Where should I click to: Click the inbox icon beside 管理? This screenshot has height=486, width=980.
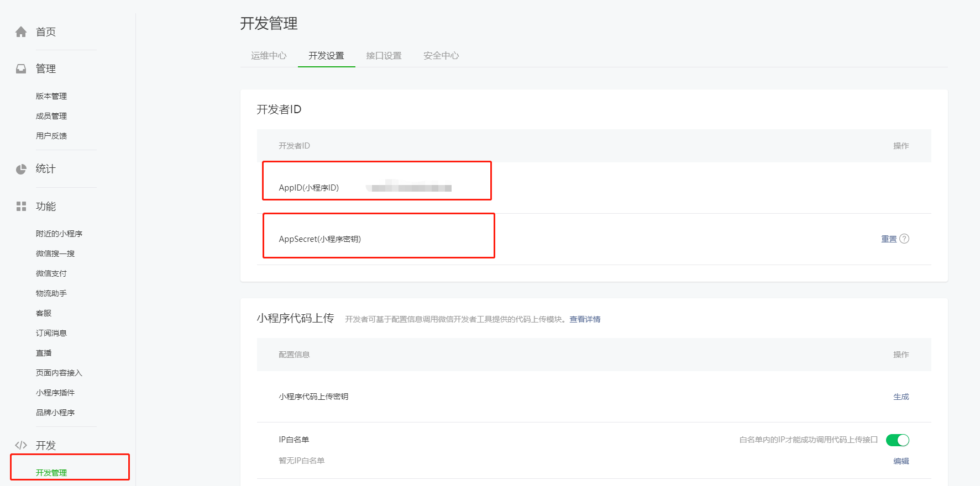coord(21,69)
